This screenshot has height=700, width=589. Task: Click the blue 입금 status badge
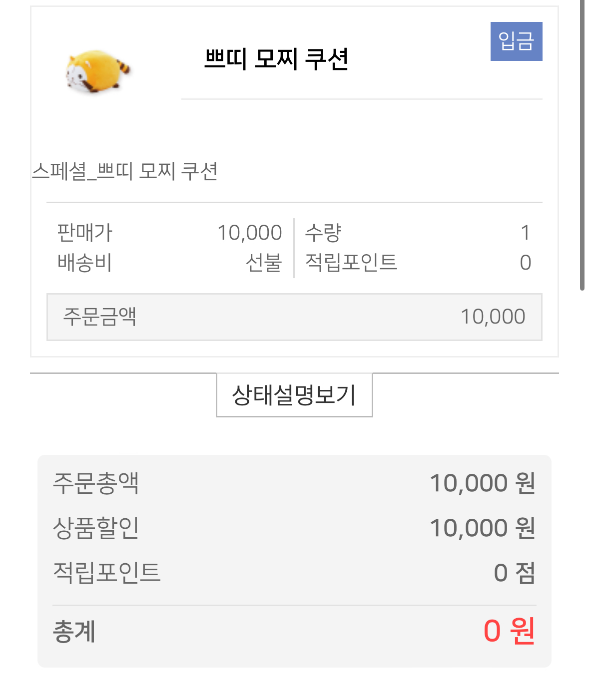point(516,41)
